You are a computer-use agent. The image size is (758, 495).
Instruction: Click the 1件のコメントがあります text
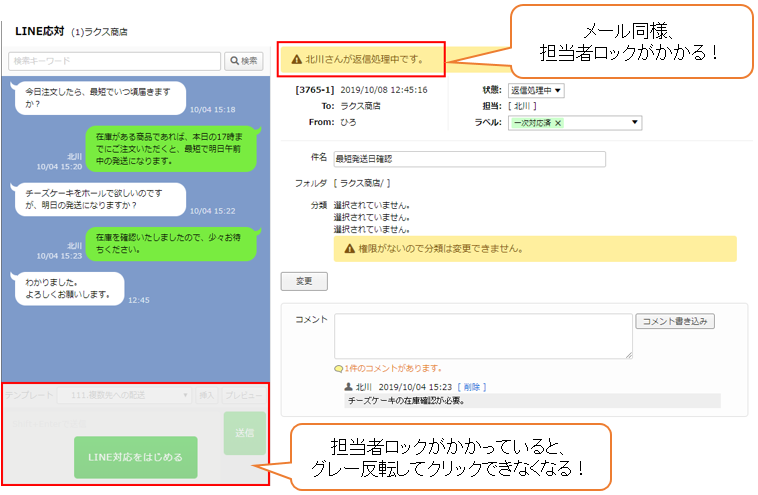pyautogui.click(x=393, y=369)
